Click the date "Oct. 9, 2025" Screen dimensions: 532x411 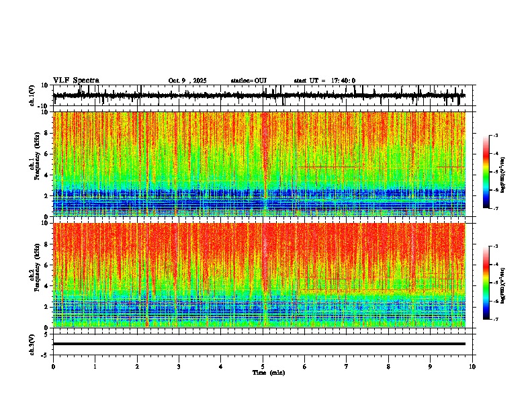tap(187, 81)
